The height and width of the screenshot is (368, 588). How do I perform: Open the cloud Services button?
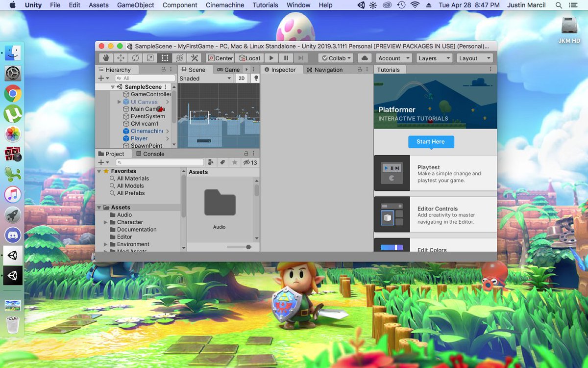365,58
